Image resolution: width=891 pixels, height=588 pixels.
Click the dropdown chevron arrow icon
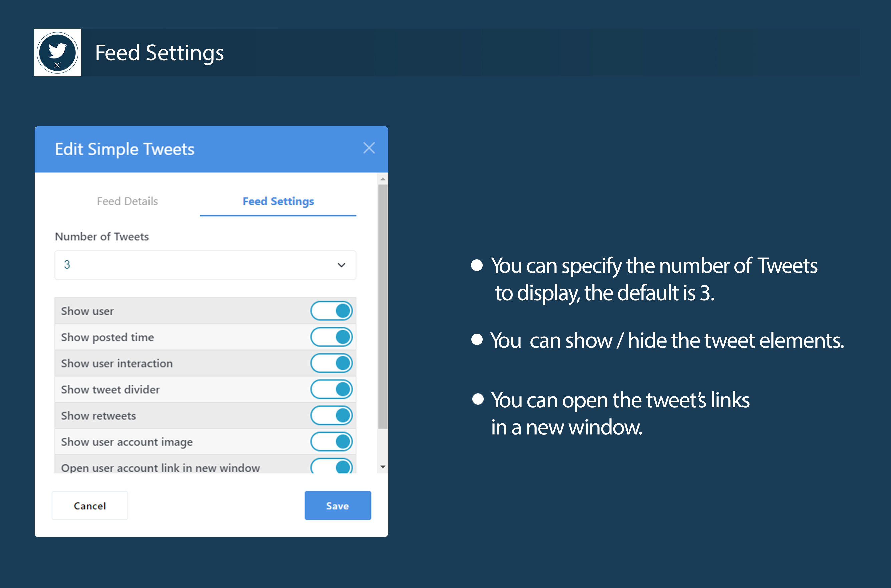point(341,265)
